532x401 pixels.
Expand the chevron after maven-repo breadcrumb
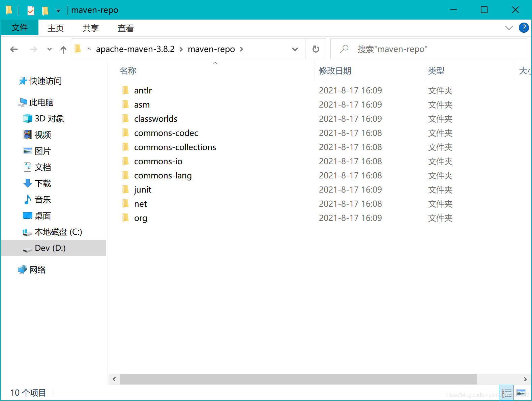click(241, 49)
